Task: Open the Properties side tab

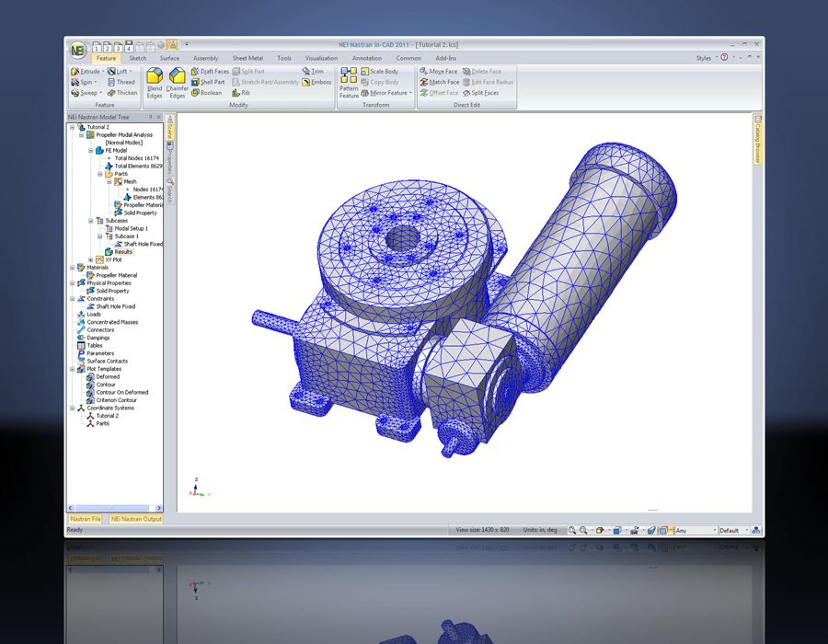Action: pyautogui.click(x=170, y=158)
